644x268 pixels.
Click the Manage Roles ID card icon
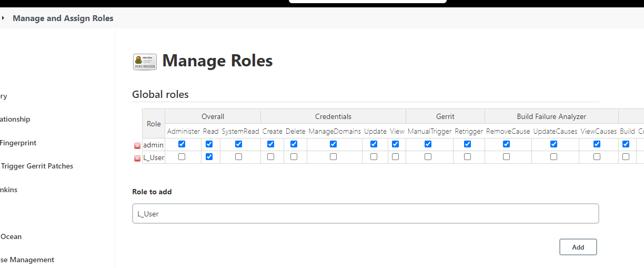click(x=145, y=62)
